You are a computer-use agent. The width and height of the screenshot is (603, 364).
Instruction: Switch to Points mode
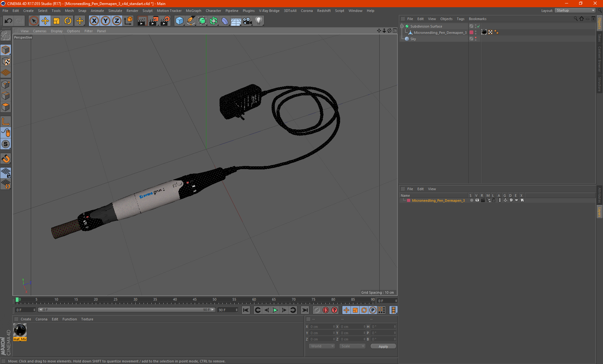tap(6, 84)
